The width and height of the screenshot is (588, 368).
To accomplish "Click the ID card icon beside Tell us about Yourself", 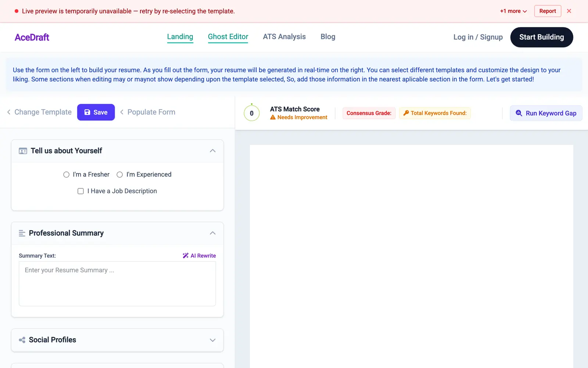I will [x=23, y=151].
